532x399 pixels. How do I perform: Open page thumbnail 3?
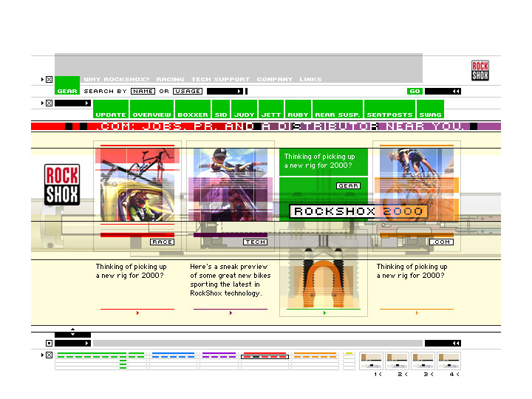(x=423, y=361)
